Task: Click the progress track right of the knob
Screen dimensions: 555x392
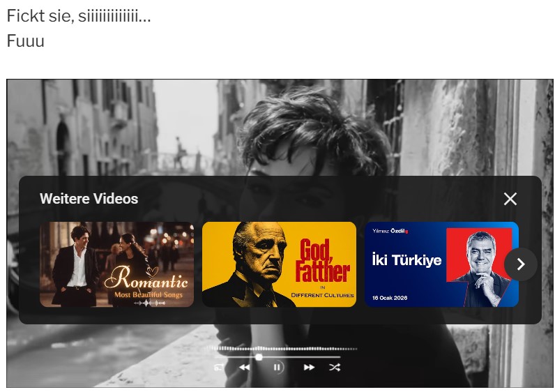Action: (x=307, y=357)
